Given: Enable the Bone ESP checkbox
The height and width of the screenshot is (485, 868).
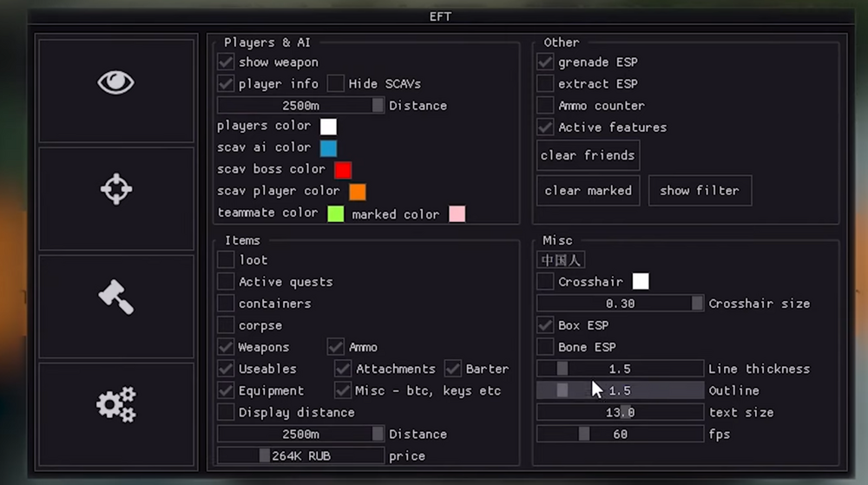Looking at the screenshot, I should (x=545, y=347).
